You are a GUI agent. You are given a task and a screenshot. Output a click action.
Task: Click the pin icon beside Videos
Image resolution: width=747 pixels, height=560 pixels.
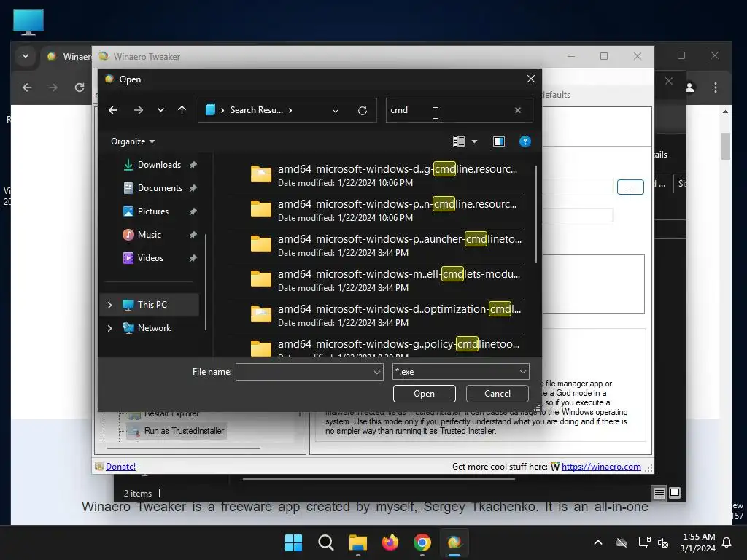coord(193,258)
